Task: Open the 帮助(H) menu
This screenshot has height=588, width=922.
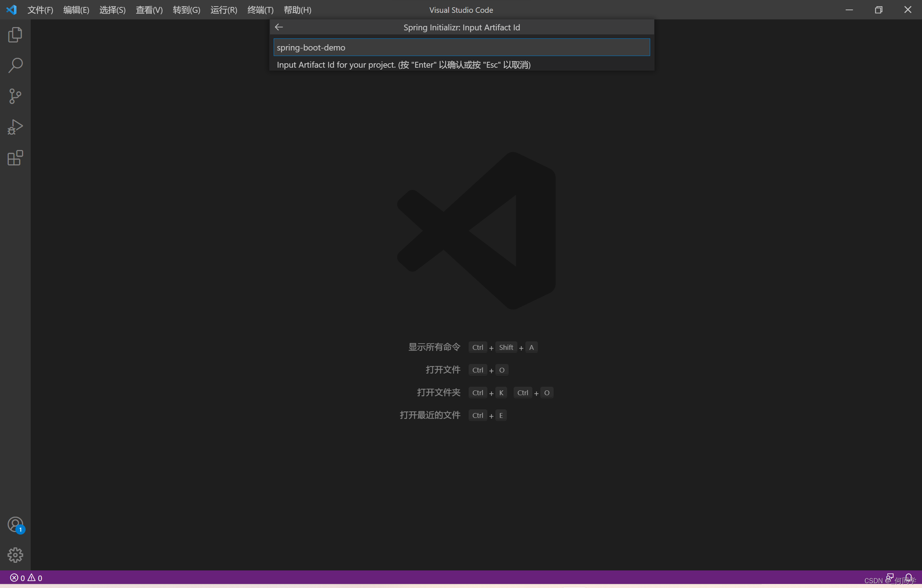Action: point(297,10)
